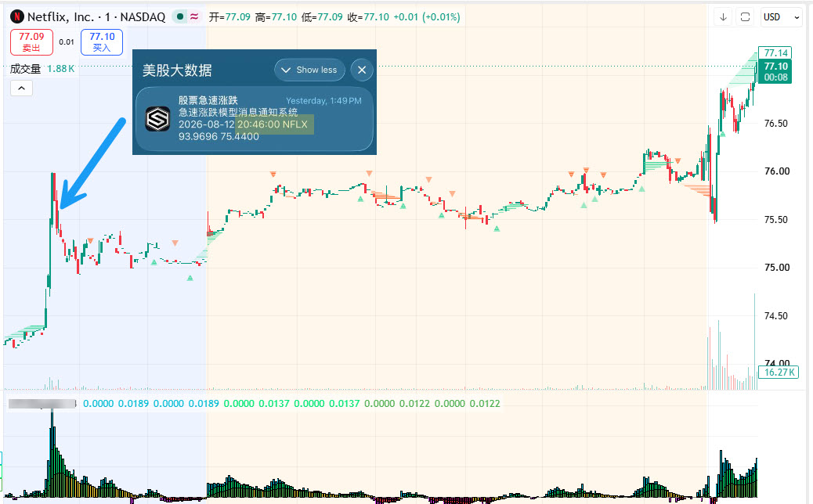Image resolution: width=813 pixels, height=504 pixels.
Task: Click the 76.50 price axis label
Action: coord(777,124)
